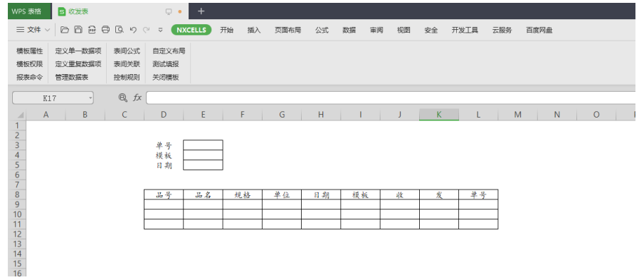Open the 审阅 ribbon tab

point(376,30)
